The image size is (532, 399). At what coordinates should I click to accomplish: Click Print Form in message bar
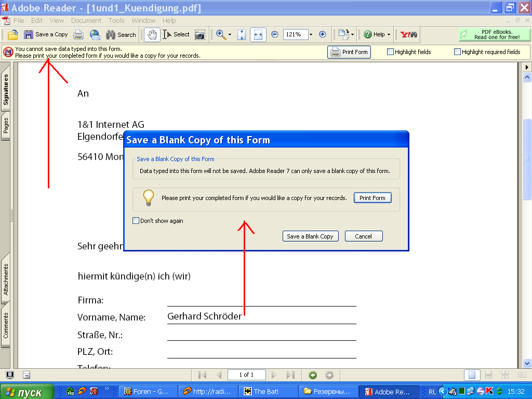click(x=349, y=52)
